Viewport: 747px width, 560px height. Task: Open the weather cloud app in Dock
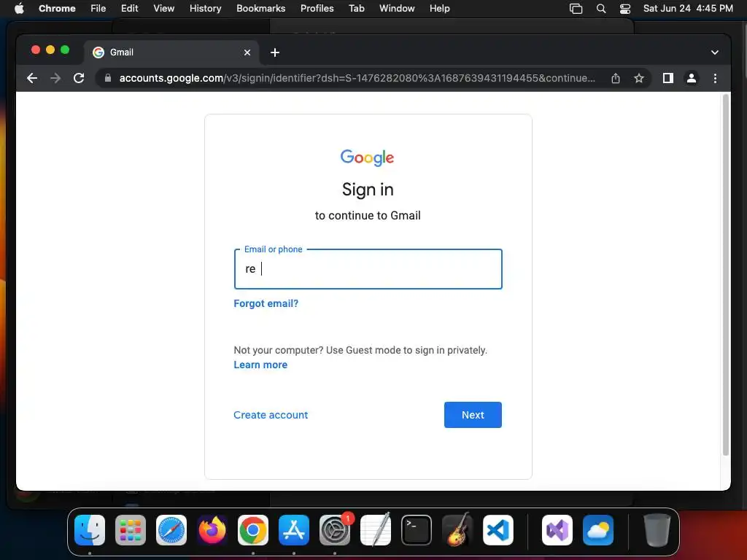598,530
